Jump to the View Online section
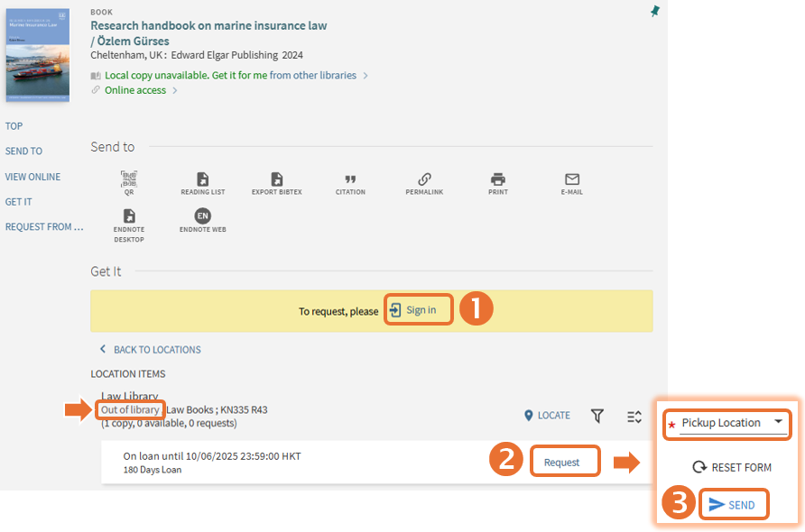 point(32,177)
